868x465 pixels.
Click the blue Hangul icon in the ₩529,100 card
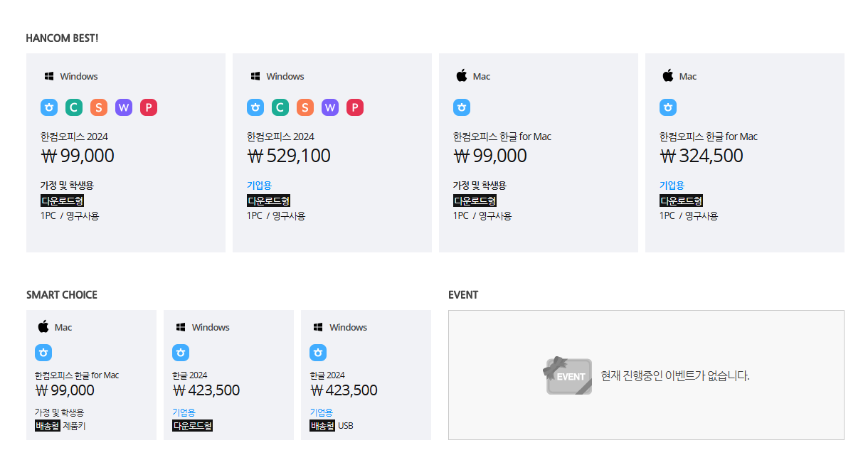255,107
